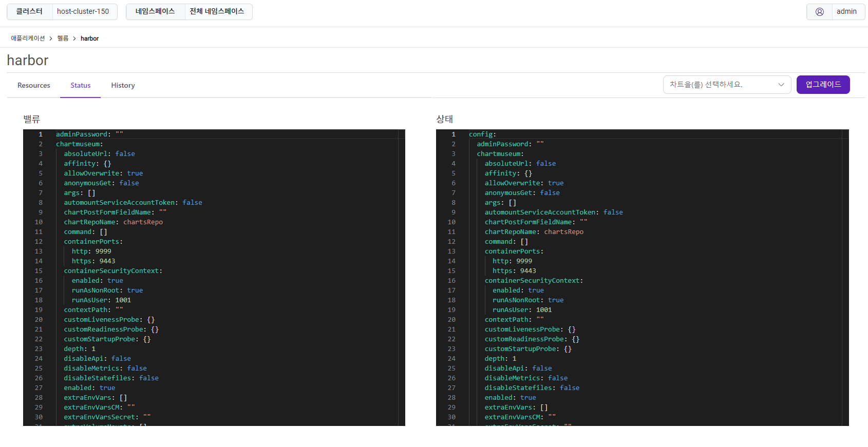Click runAsUser: 1001 in values editor

[x=101, y=300]
